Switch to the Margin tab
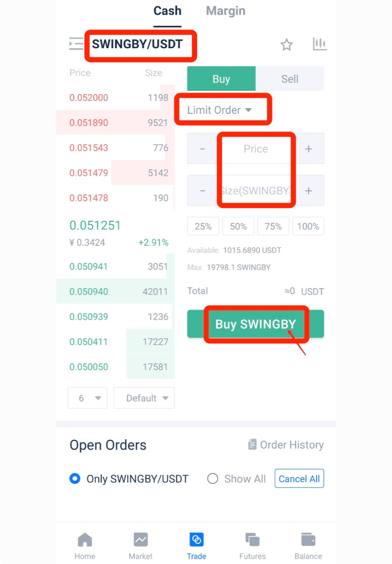 coord(226,11)
